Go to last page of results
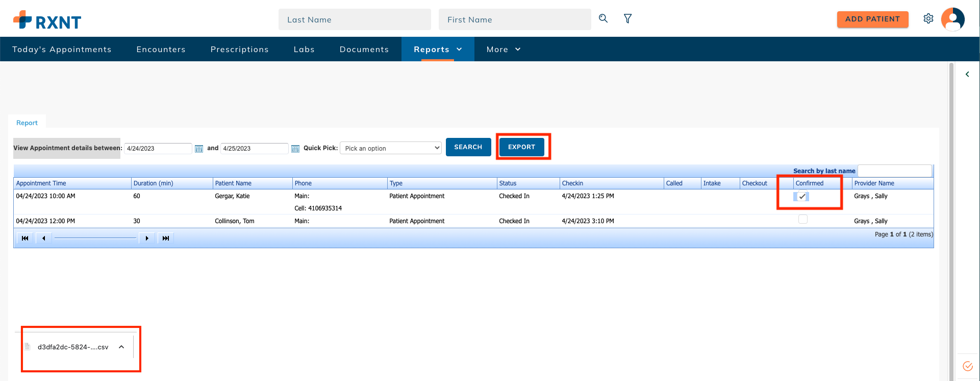Viewport: 980px width, 381px height. tap(166, 238)
